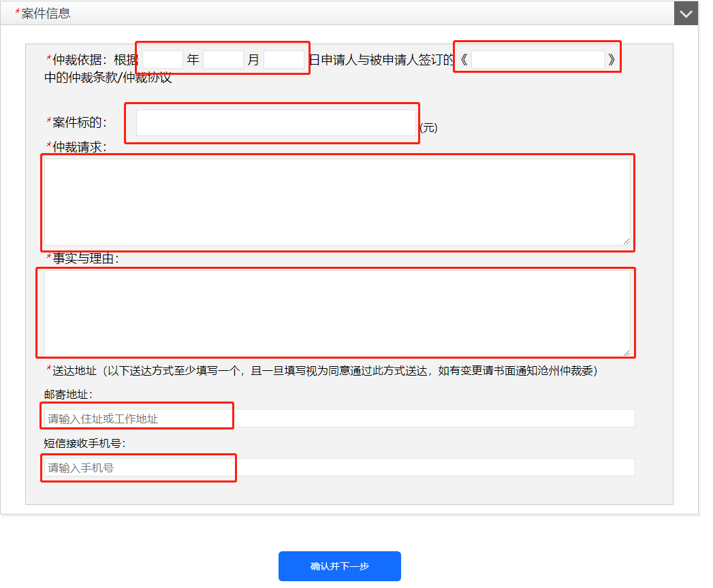Click the contract name field inside 《》
This screenshot has height=588, width=713.
click(x=538, y=59)
